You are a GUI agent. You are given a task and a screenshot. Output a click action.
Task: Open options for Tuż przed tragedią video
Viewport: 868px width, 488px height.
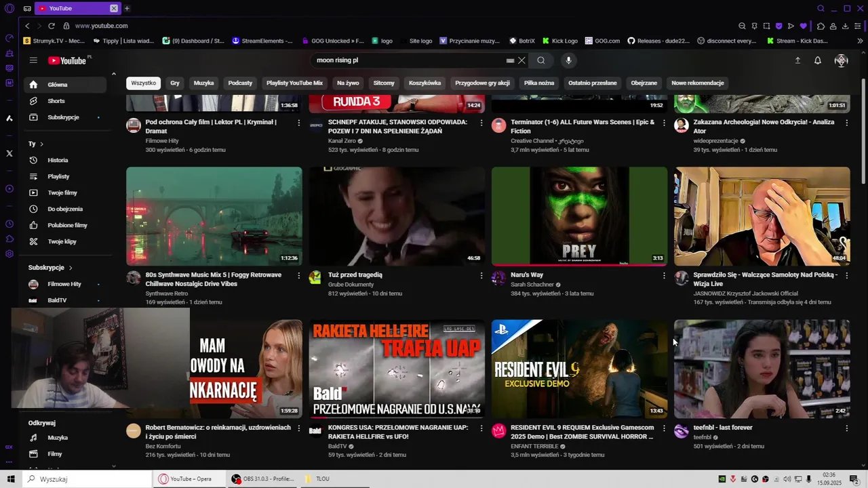[481, 275]
